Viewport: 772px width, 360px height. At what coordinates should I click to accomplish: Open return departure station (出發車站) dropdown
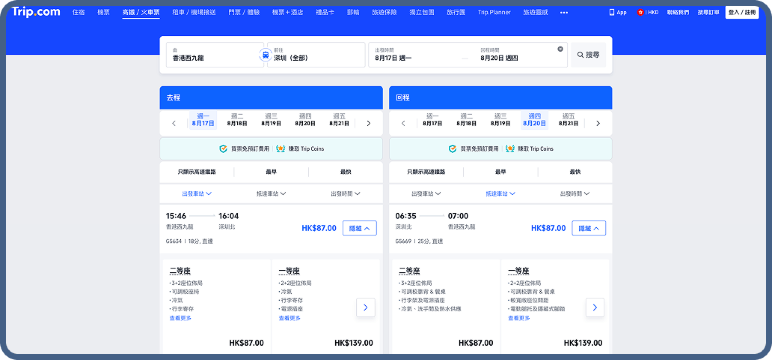pyautogui.click(x=426, y=194)
